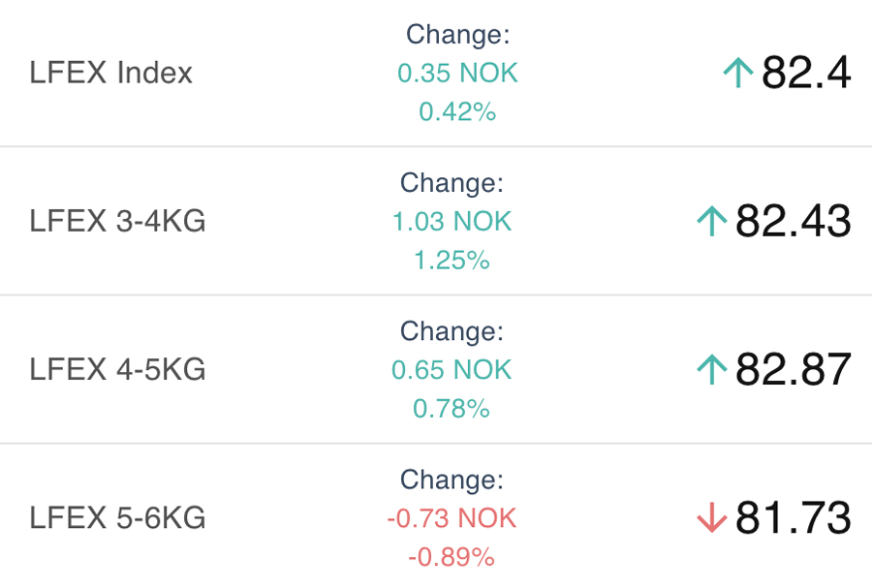Viewport: 872px width, 588px height.
Task: Click the green up arrow beside 82.87
Action: 712,370
